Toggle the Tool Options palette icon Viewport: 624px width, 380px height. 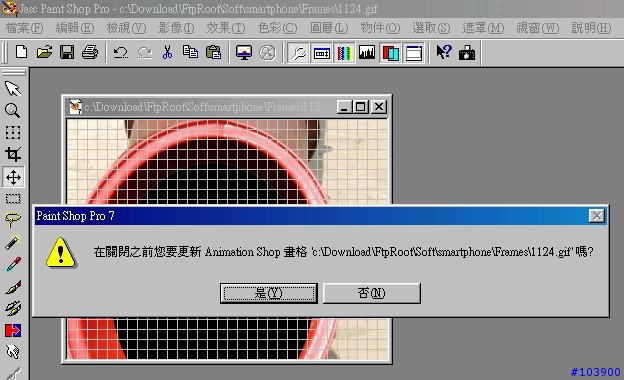tap(321, 53)
